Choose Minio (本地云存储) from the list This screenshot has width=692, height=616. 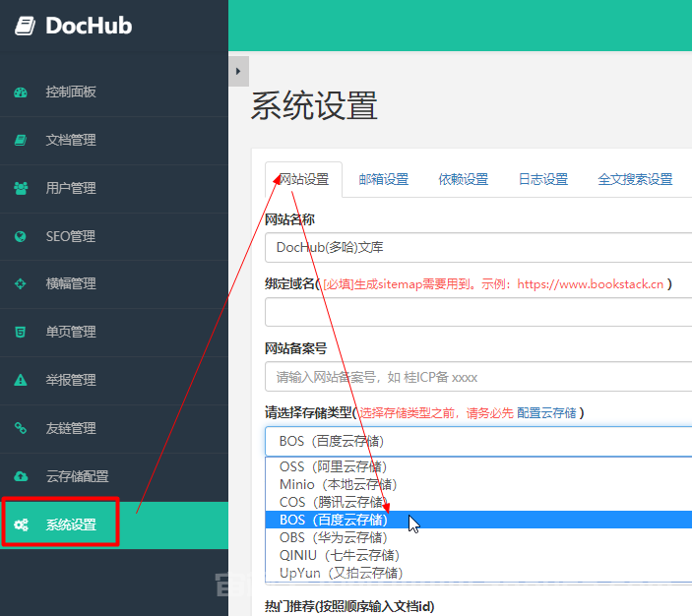[478, 484]
